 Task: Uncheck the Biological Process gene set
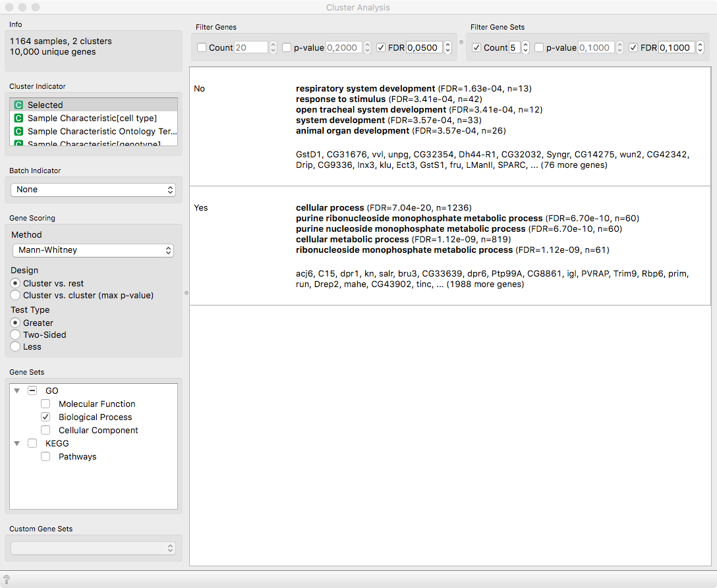tap(45, 417)
